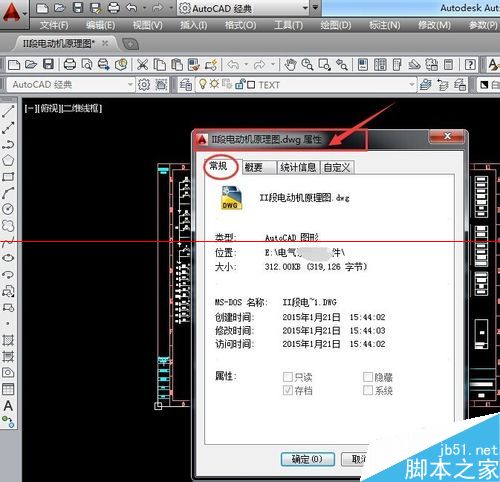500x482 pixels.
Task: Open Workspace Settings gear icon
Action: [144, 85]
